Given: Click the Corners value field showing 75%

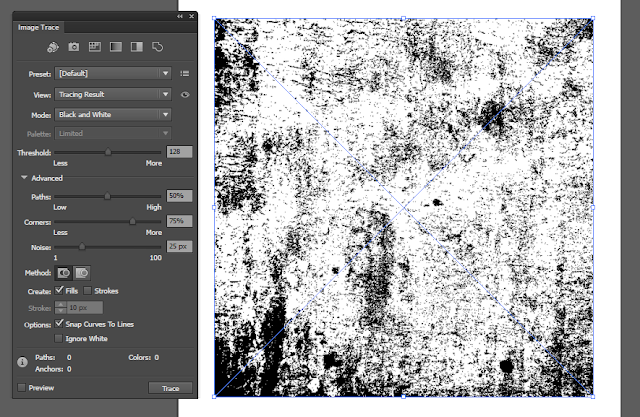Looking at the screenshot, I should click(x=180, y=221).
